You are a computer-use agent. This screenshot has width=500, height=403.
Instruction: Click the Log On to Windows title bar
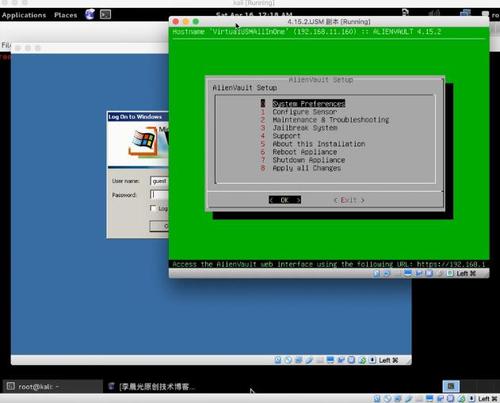[138, 117]
